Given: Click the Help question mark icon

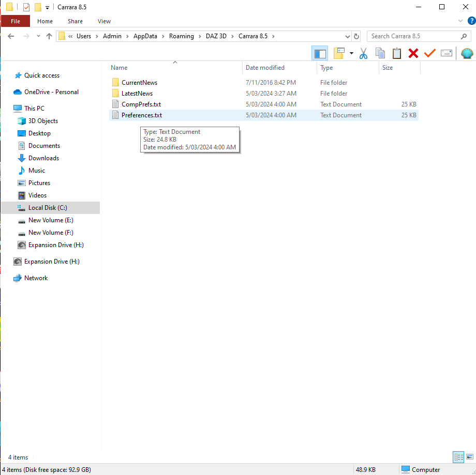Looking at the screenshot, I should pyautogui.click(x=472, y=21).
